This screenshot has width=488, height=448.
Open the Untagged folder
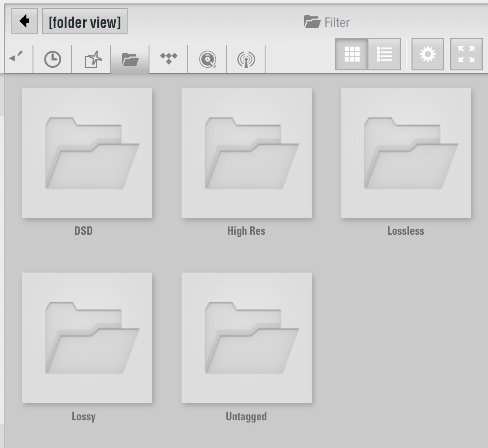pos(246,338)
